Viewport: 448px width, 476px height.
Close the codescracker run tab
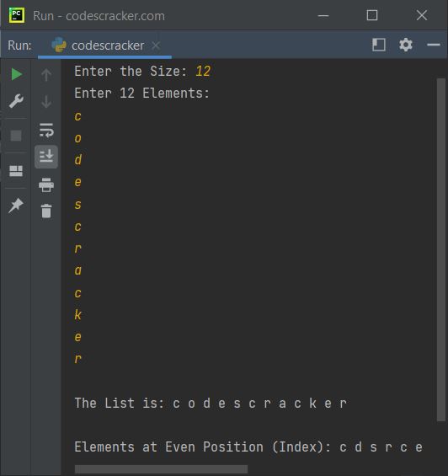(156, 45)
